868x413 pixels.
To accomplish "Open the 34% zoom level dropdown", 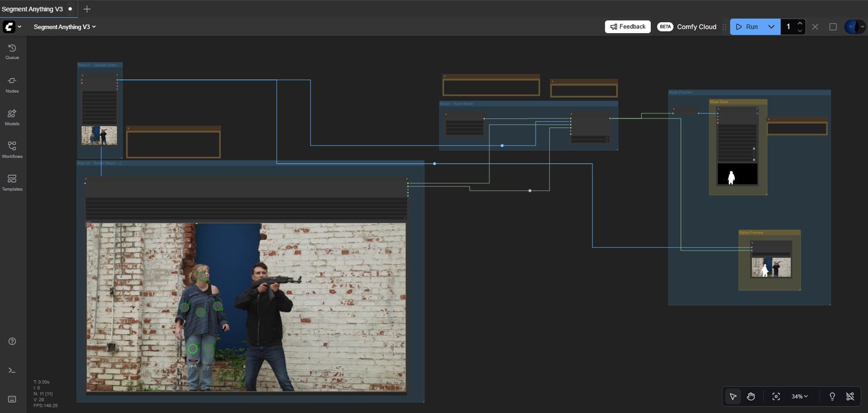I will pyautogui.click(x=800, y=396).
